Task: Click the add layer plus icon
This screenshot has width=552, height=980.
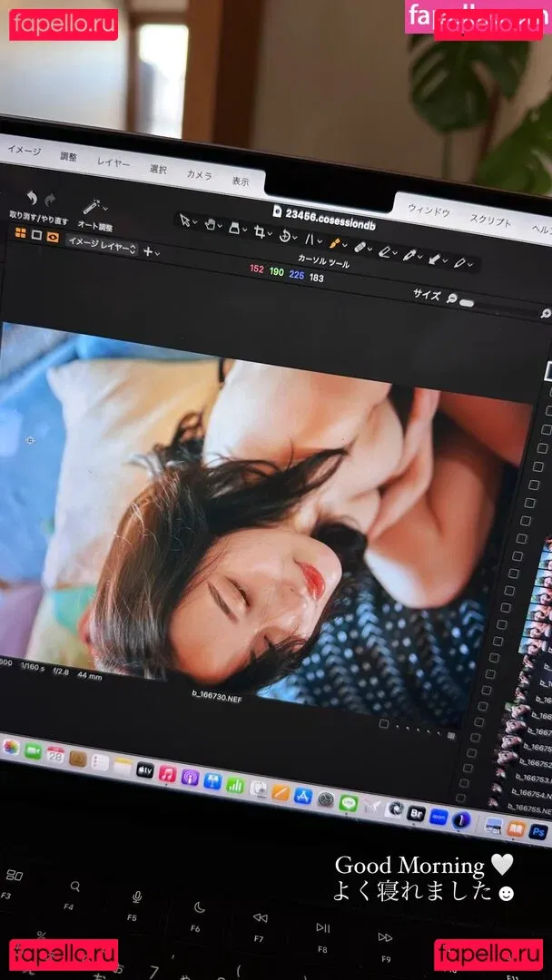Action: coord(148,251)
